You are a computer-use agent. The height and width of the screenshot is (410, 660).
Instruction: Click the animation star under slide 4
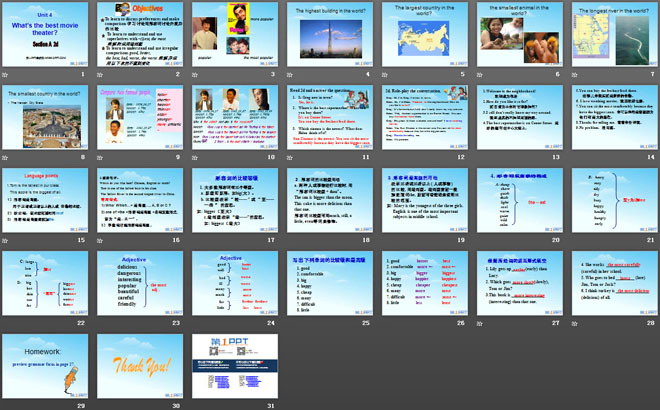(290, 75)
